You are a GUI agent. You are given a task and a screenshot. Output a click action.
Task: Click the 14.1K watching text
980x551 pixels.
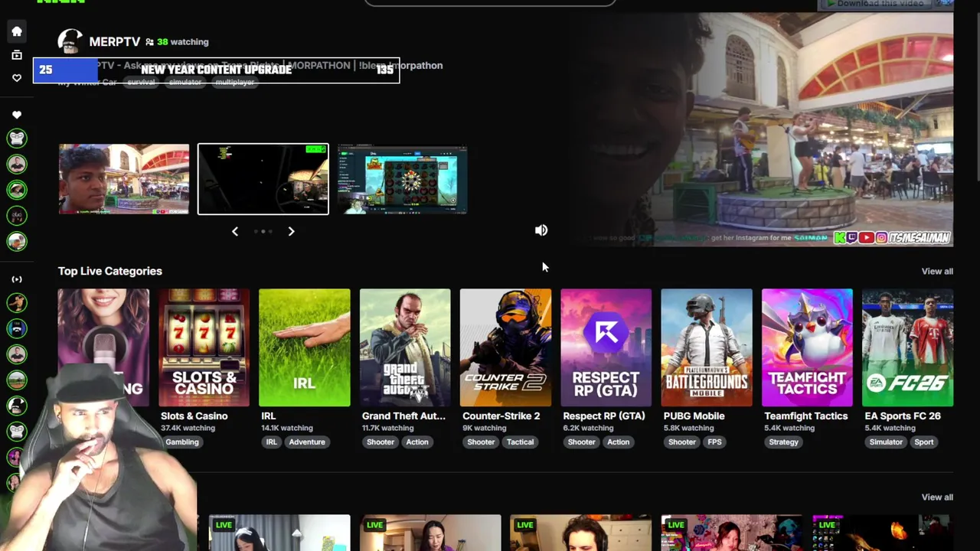point(287,429)
